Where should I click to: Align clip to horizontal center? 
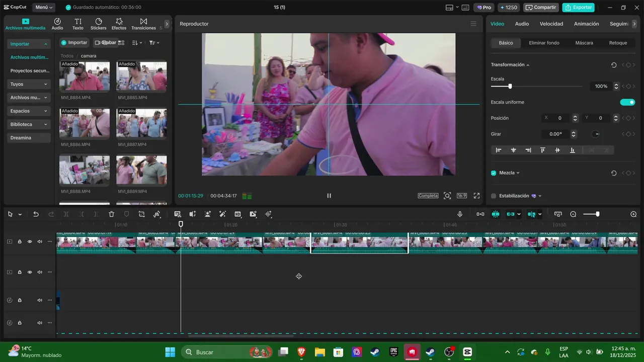click(514, 150)
